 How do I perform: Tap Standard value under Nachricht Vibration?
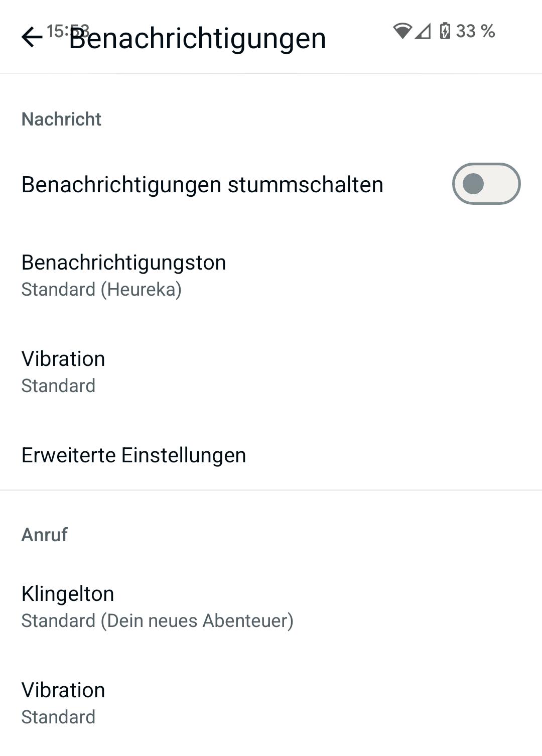point(58,386)
